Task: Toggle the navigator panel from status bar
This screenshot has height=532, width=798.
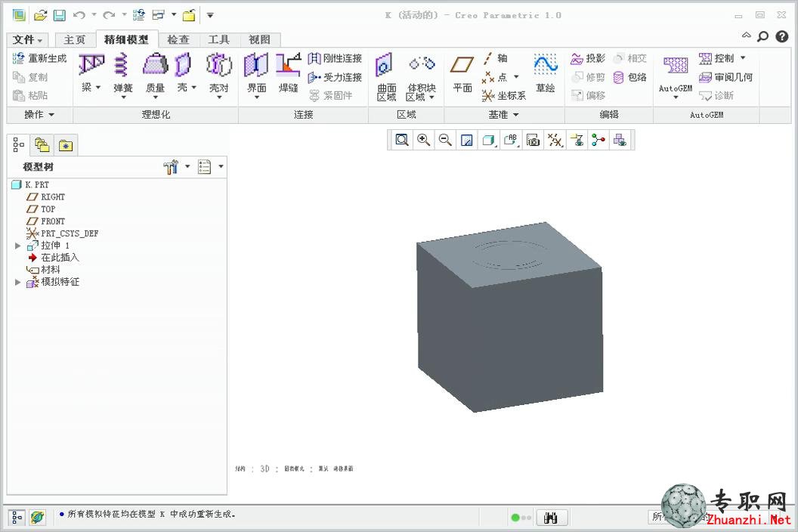Action: (17, 518)
